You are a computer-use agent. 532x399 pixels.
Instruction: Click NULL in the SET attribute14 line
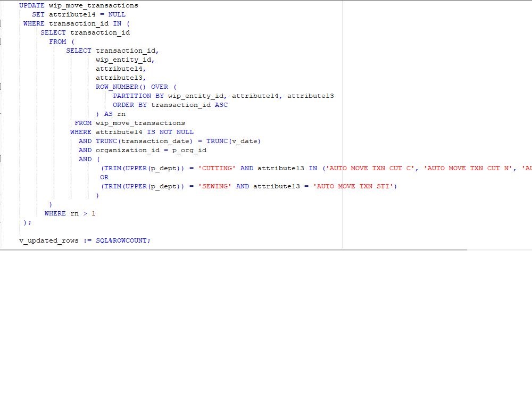(x=117, y=14)
